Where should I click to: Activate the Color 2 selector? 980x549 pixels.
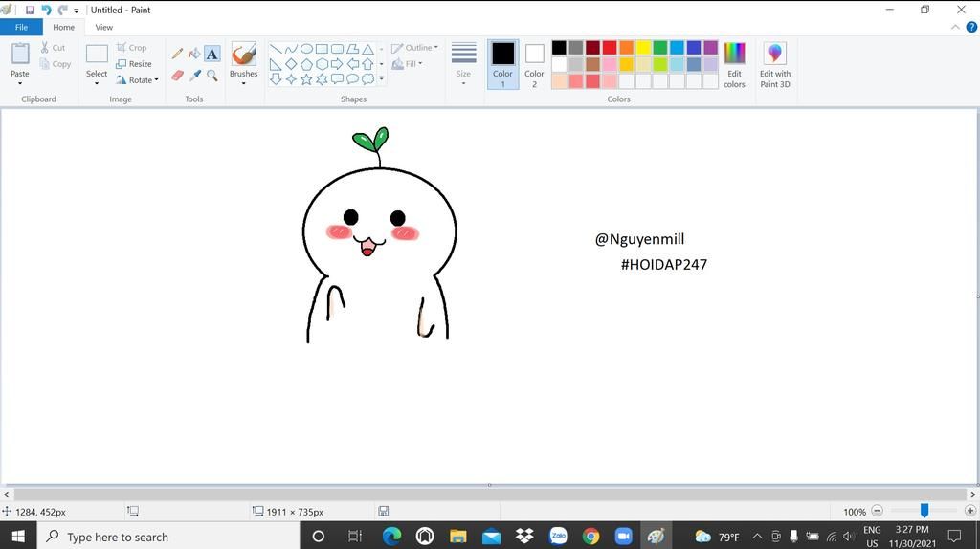click(x=534, y=65)
